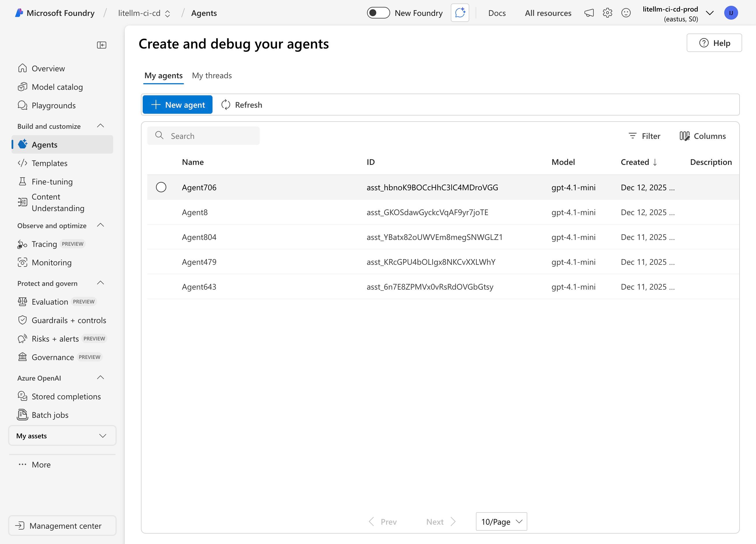Image resolution: width=756 pixels, height=544 pixels.
Task: Open Tracing from the sidebar
Action: (44, 244)
